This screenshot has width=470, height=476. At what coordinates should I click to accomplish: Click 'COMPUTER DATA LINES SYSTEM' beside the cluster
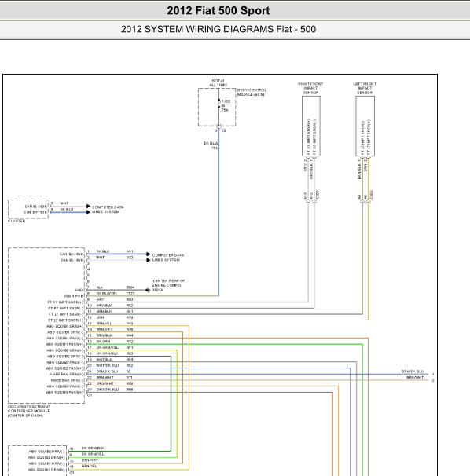108,210
